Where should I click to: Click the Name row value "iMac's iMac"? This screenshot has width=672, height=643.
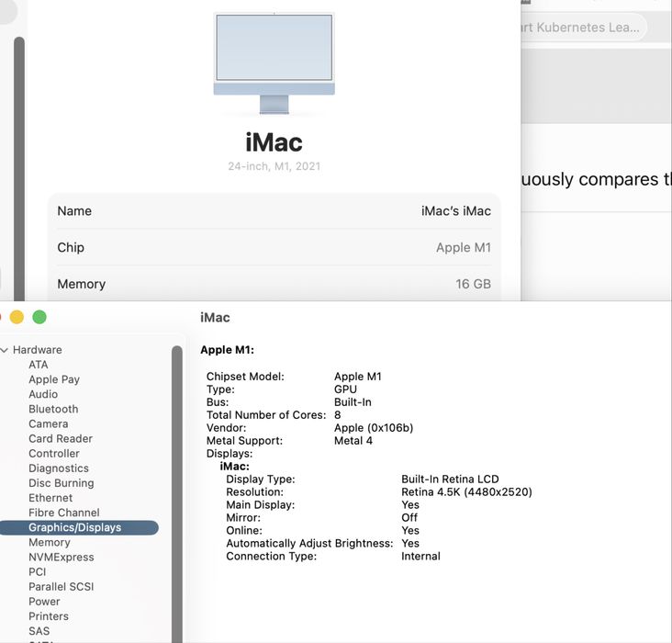456,211
